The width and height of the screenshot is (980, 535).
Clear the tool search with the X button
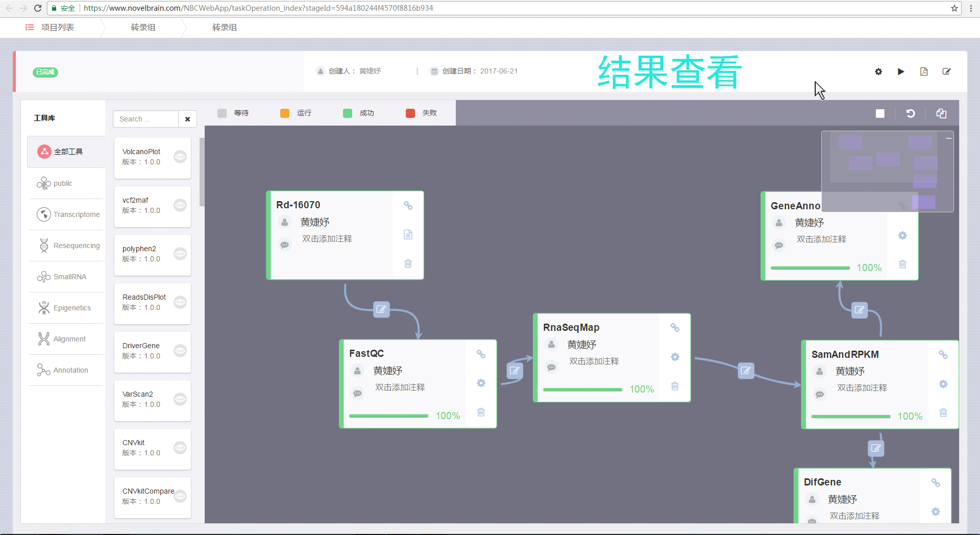[187, 119]
